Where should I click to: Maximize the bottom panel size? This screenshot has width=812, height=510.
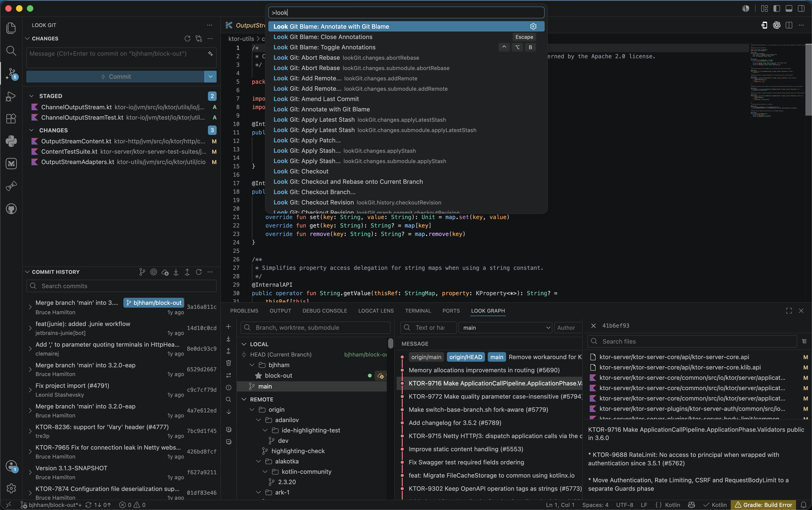tap(789, 311)
